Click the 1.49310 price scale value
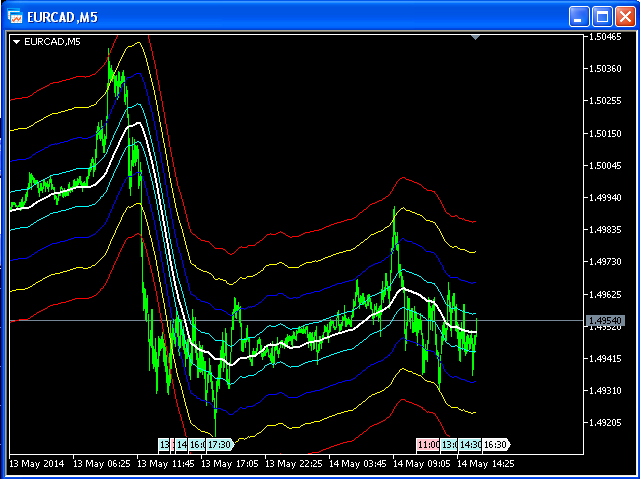The image size is (640, 480). click(604, 391)
